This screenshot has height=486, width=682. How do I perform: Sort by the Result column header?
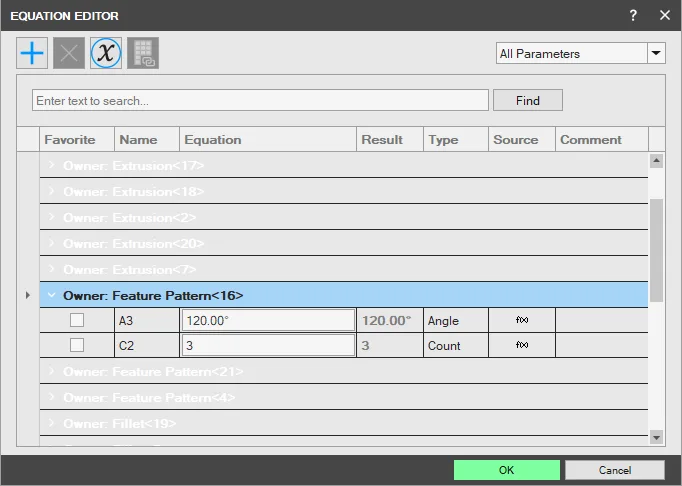390,140
